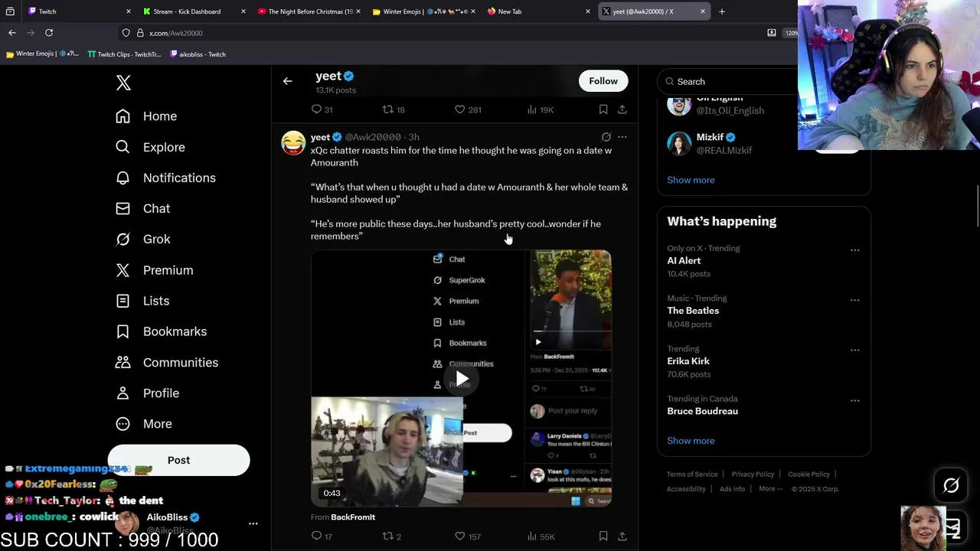
Task: Open options for Erika Kirk trend
Action: click(x=854, y=350)
